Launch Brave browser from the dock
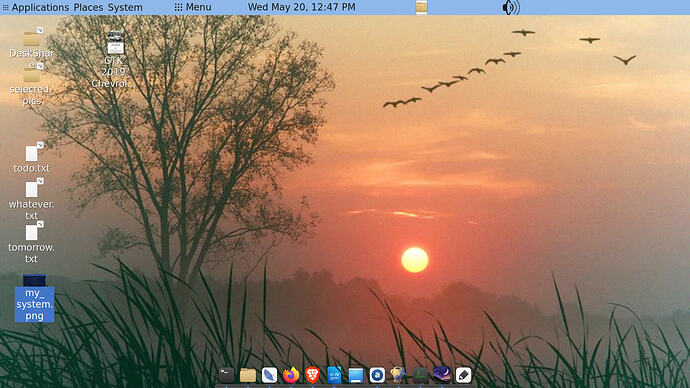 click(x=312, y=375)
